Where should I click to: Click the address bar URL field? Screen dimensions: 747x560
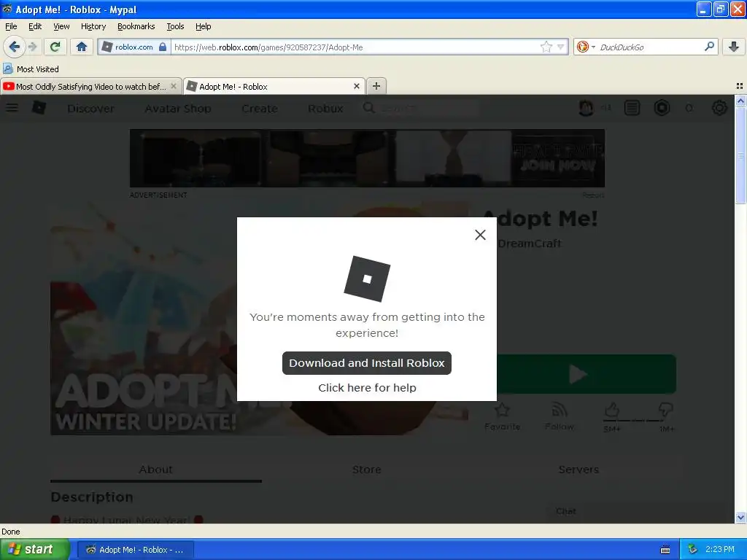[355, 47]
